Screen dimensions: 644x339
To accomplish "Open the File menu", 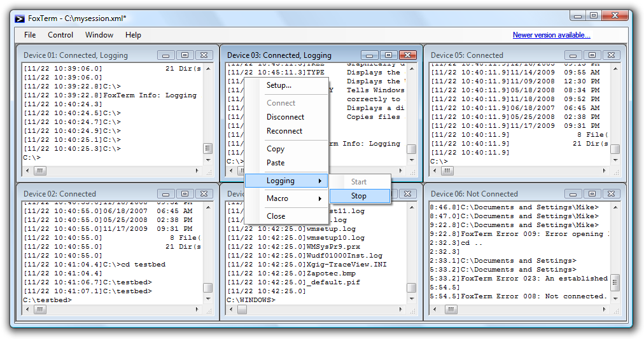I will (x=30, y=35).
